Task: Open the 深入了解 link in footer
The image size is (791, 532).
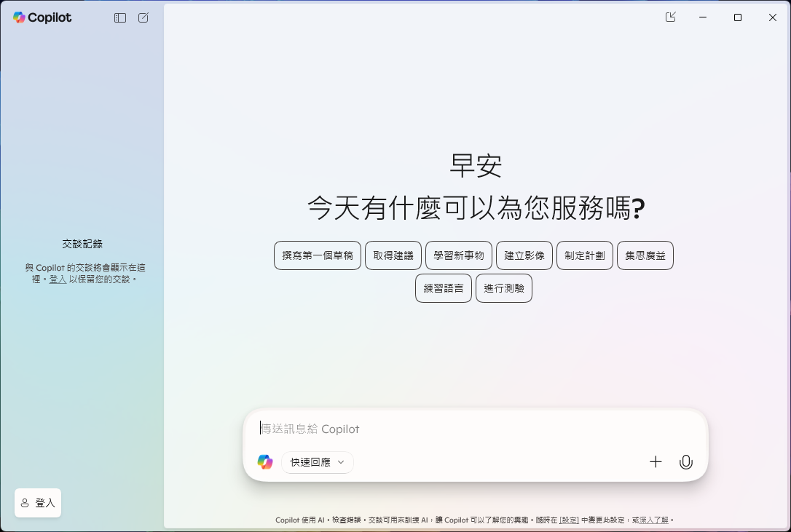Action: click(654, 520)
